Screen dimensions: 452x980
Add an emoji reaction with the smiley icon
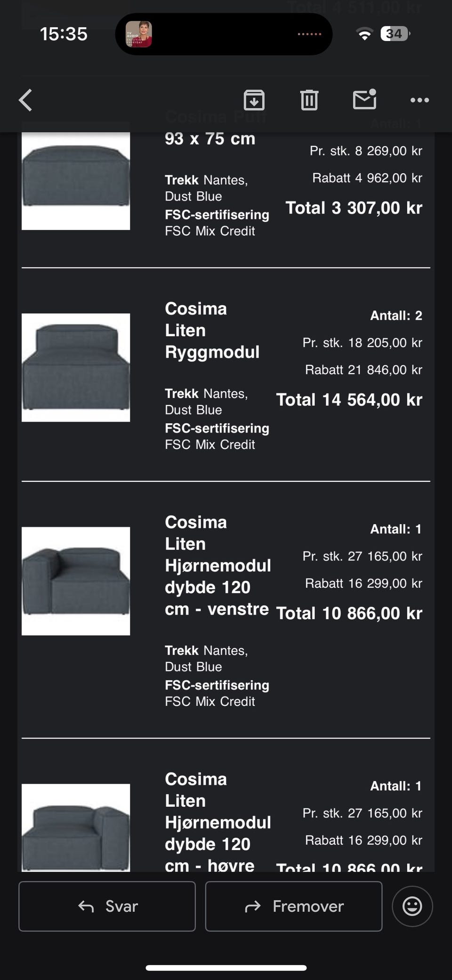coord(412,906)
